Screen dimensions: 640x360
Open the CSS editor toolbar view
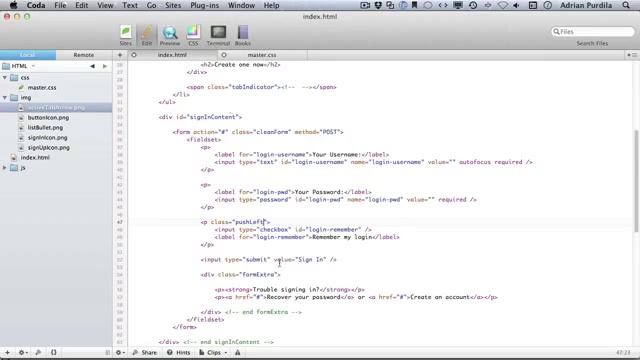point(193,35)
